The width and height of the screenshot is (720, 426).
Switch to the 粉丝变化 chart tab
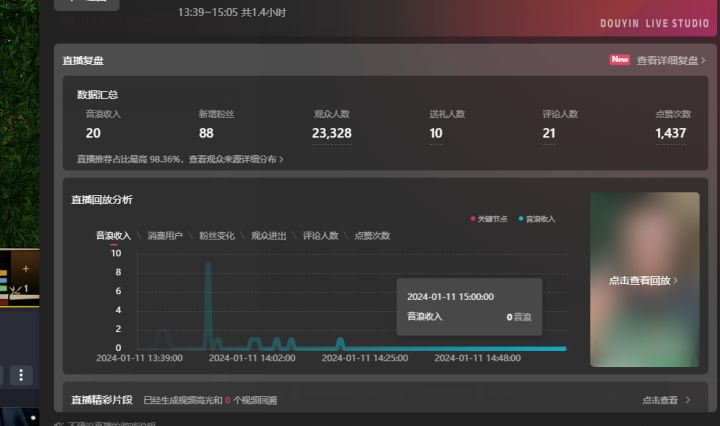tap(217, 235)
